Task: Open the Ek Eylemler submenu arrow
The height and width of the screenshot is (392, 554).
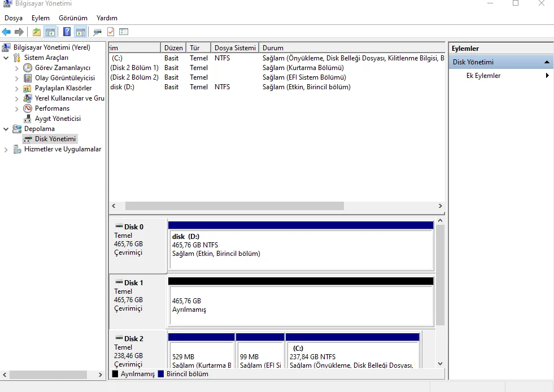Action: pyautogui.click(x=547, y=75)
